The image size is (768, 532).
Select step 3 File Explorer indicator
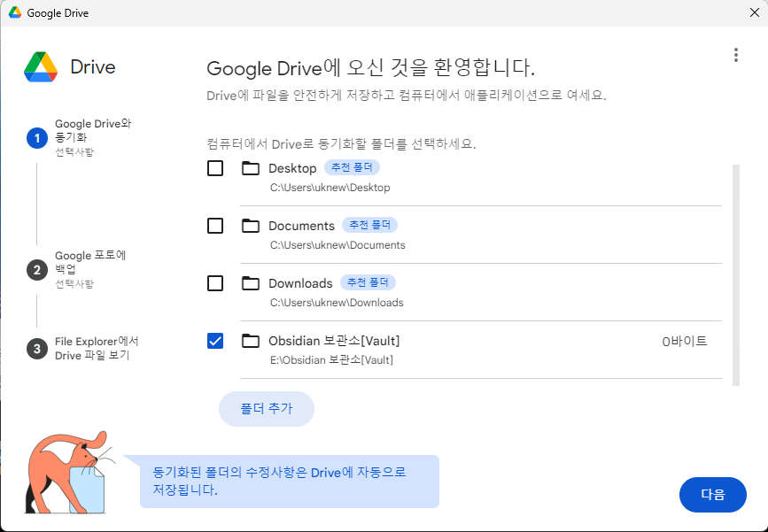36,348
